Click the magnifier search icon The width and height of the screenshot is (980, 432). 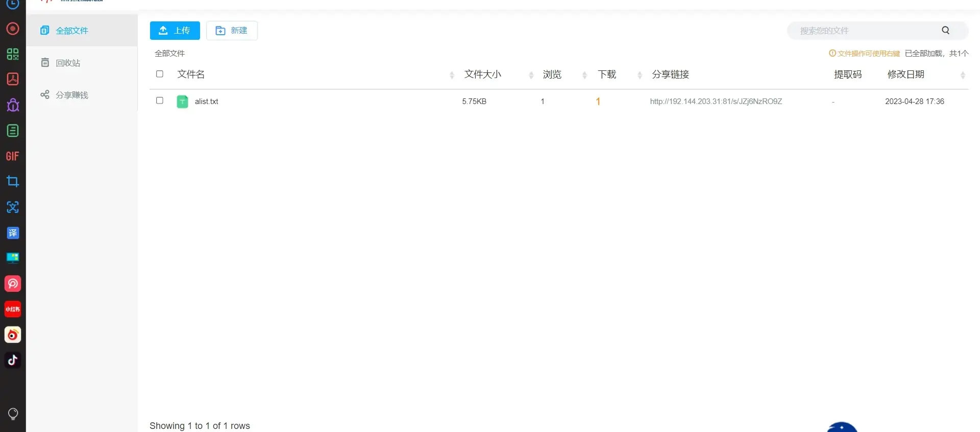coord(945,31)
